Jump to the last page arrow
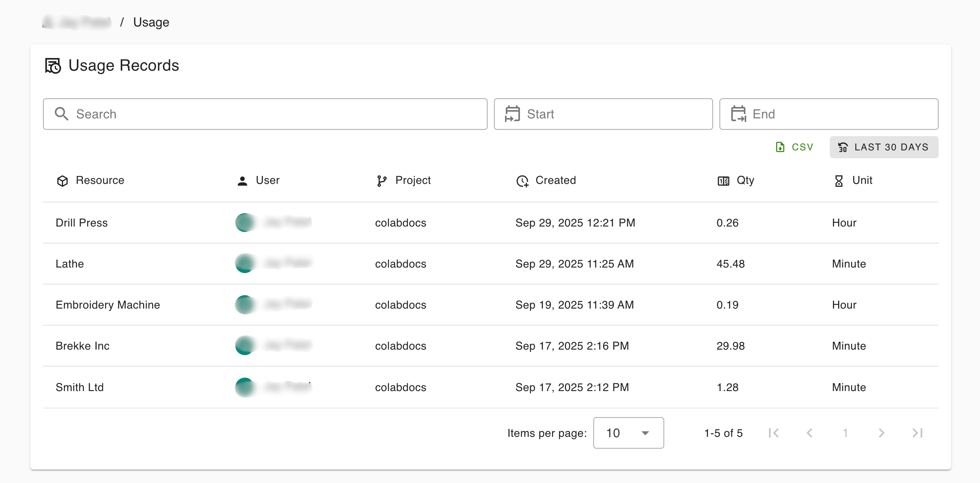 coord(917,433)
